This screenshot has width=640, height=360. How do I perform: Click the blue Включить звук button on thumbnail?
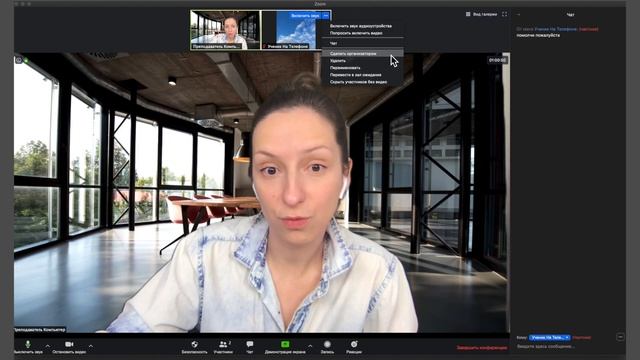[305, 16]
